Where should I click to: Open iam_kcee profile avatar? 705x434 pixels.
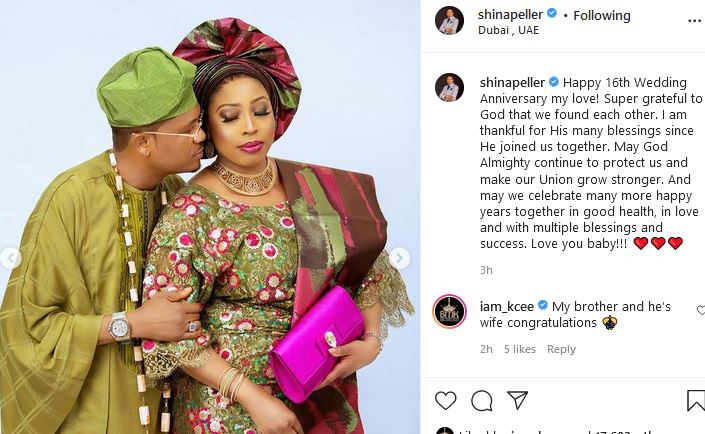coord(449,311)
